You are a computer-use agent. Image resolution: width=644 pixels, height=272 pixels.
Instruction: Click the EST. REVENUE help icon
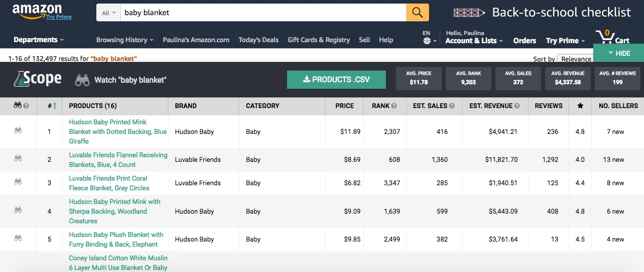pos(517,106)
